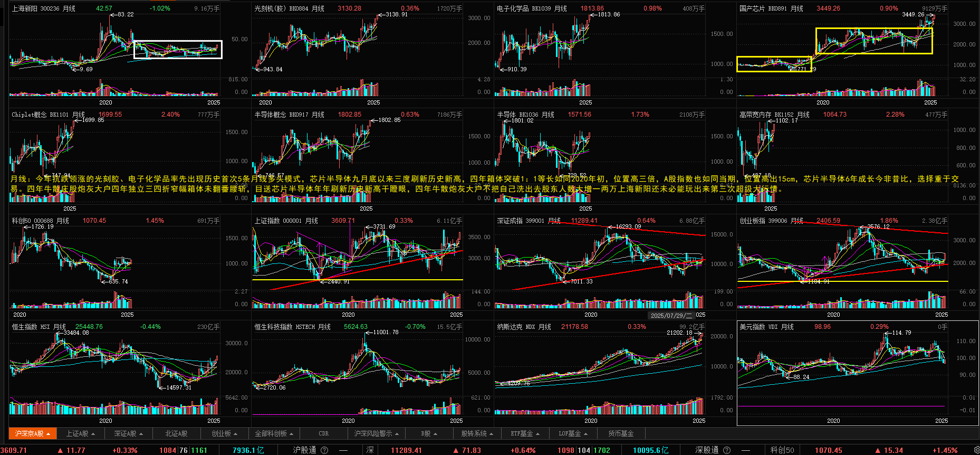
Task: Click the 1084 advancers count in status bar
Action: pos(168,450)
